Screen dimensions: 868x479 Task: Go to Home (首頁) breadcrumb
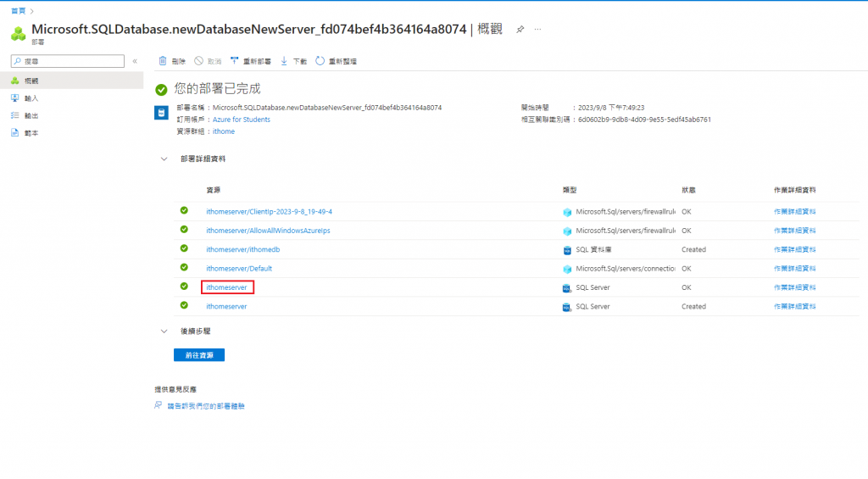pyautogui.click(x=19, y=10)
